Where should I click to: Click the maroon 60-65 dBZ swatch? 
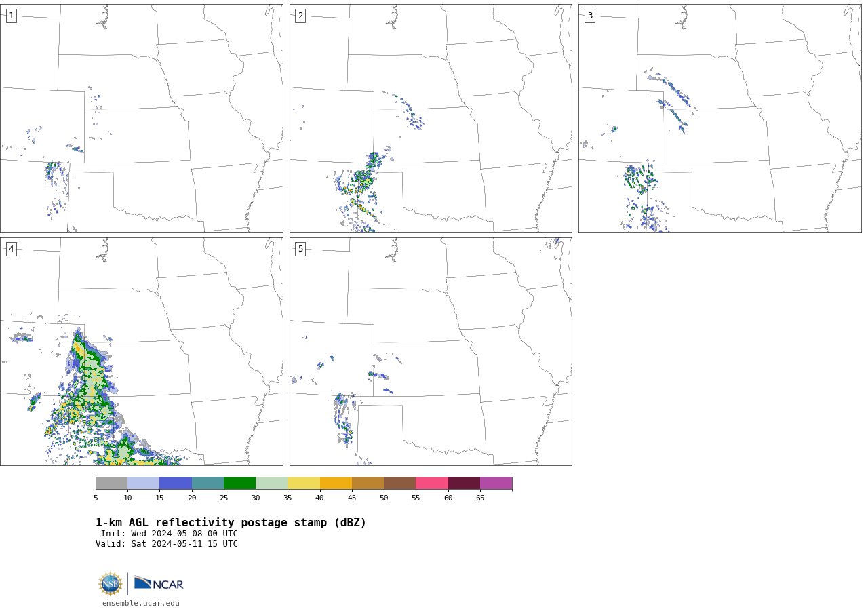tap(464, 484)
